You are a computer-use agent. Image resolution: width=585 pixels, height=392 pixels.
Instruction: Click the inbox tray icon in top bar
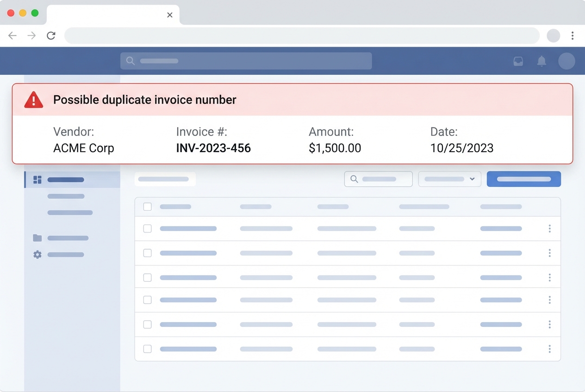click(x=518, y=61)
